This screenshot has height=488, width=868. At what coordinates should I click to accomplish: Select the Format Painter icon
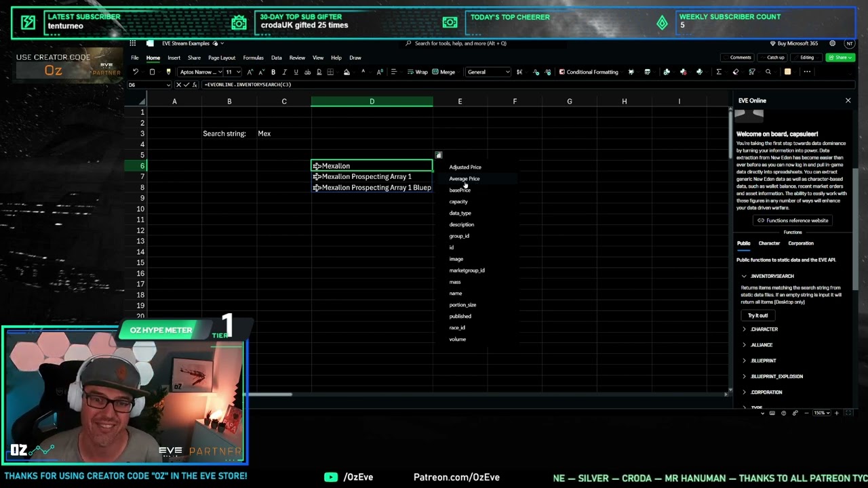pyautogui.click(x=169, y=72)
